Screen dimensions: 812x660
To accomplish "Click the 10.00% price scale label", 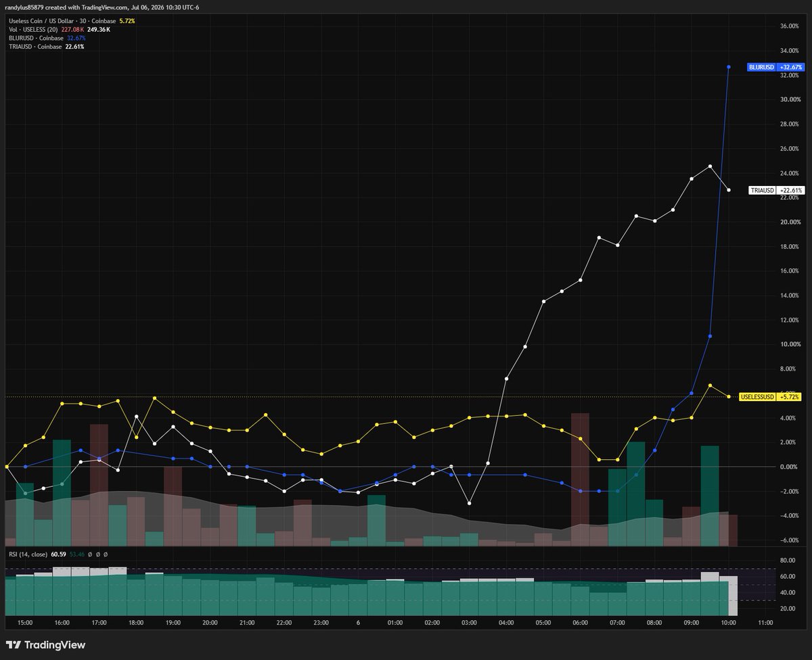I will pos(790,344).
